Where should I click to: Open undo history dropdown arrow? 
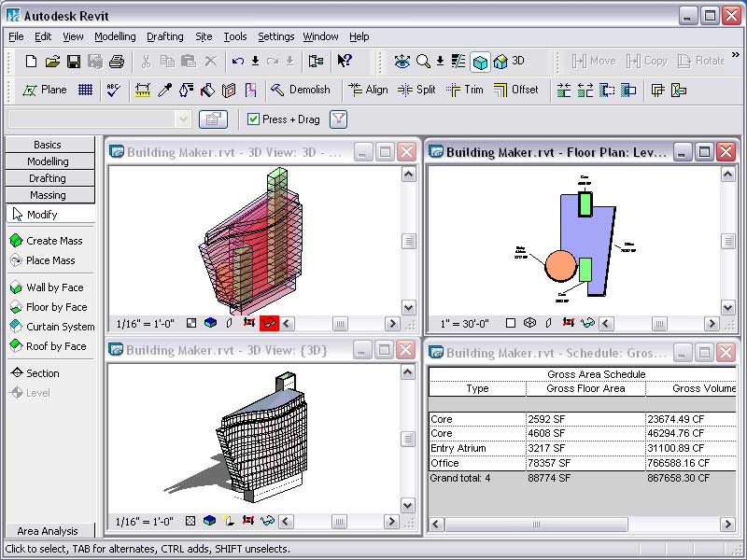click(255, 61)
